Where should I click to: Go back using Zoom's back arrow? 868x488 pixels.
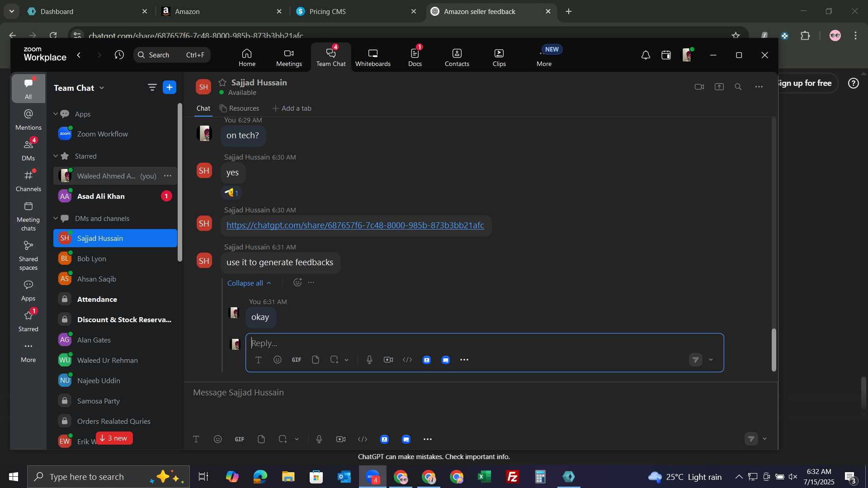[x=80, y=55]
